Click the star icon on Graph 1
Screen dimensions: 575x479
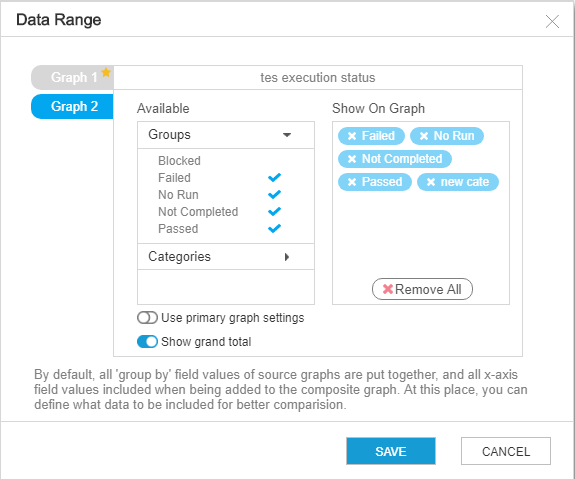106,72
